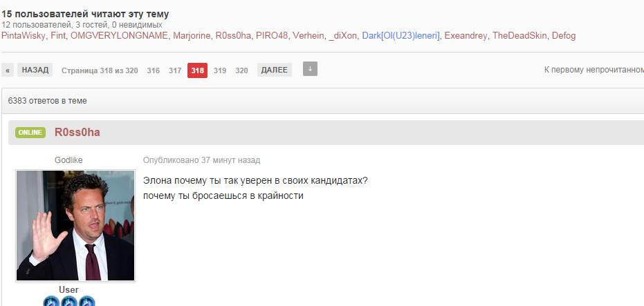Screen dimensions: 644x306
Task: Select the current page 318 marker
Action: pos(197,70)
